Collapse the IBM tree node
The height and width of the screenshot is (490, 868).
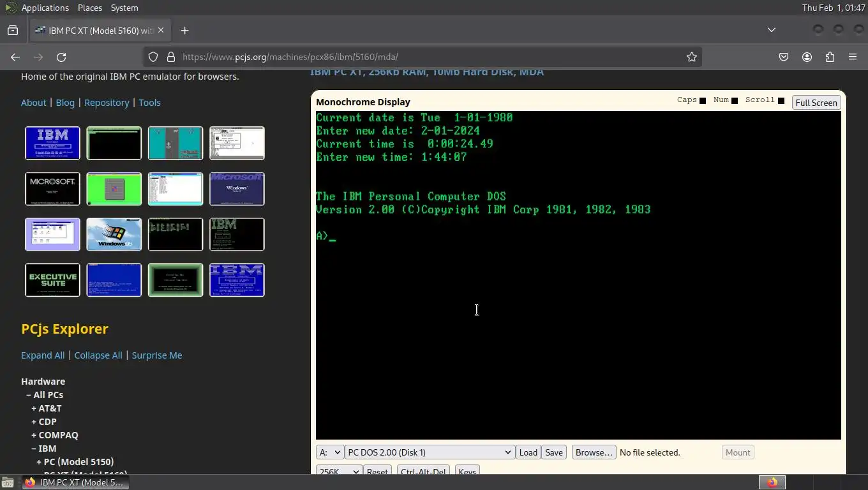44,449
